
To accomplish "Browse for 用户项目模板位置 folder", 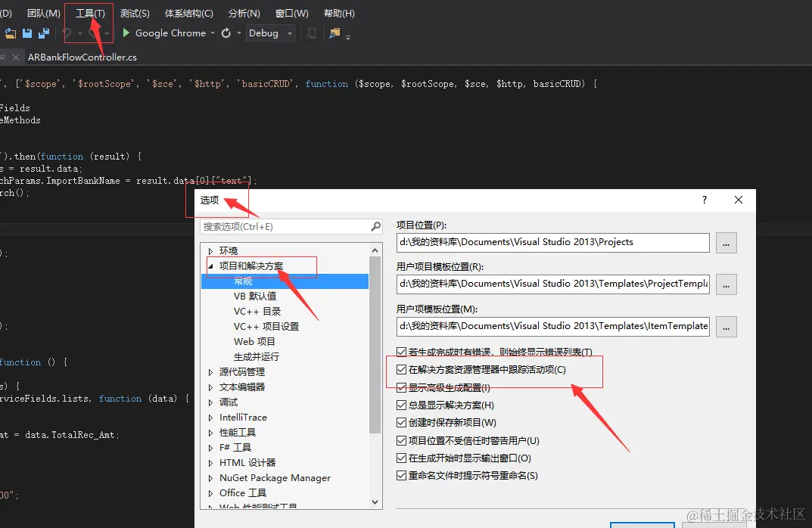I will click(726, 284).
